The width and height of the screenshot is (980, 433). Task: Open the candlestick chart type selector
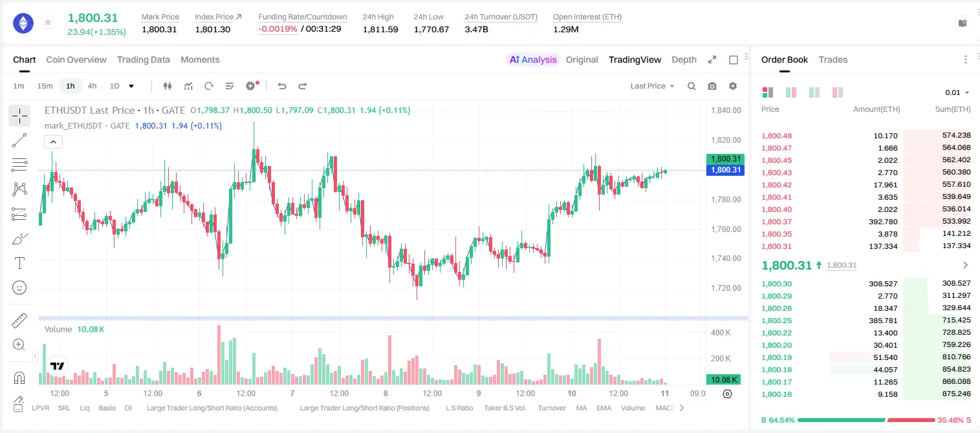(168, 86)
